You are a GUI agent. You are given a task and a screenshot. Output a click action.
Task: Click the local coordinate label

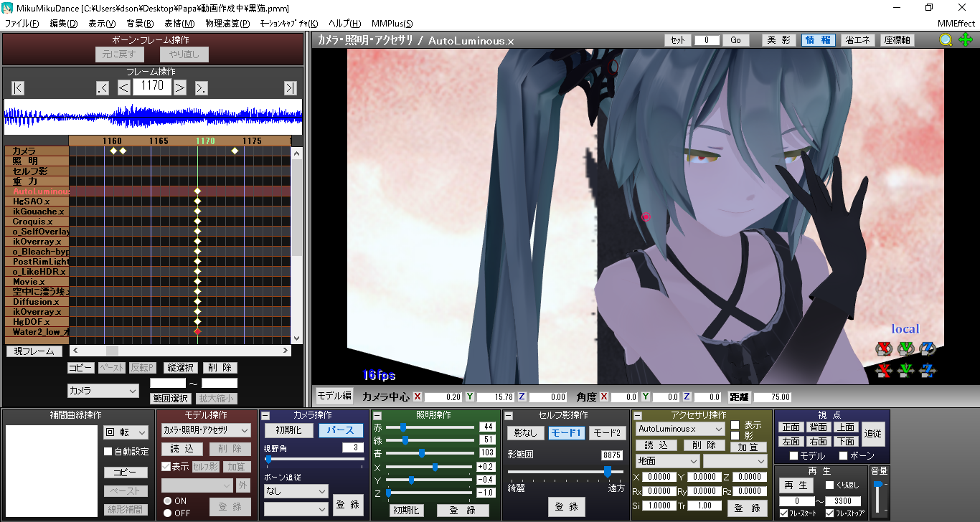pos(905,329)
